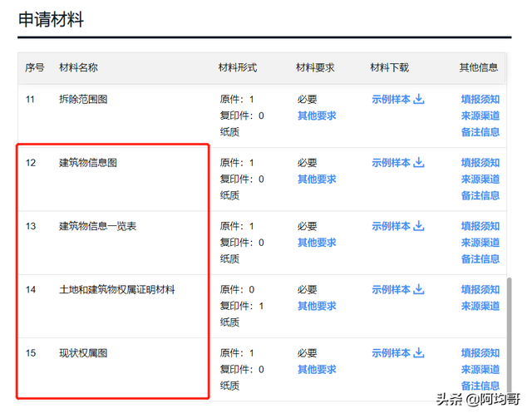Click the 其他信息 column header
This screenshot has height=418, width=532.
[x=479, y=67]
